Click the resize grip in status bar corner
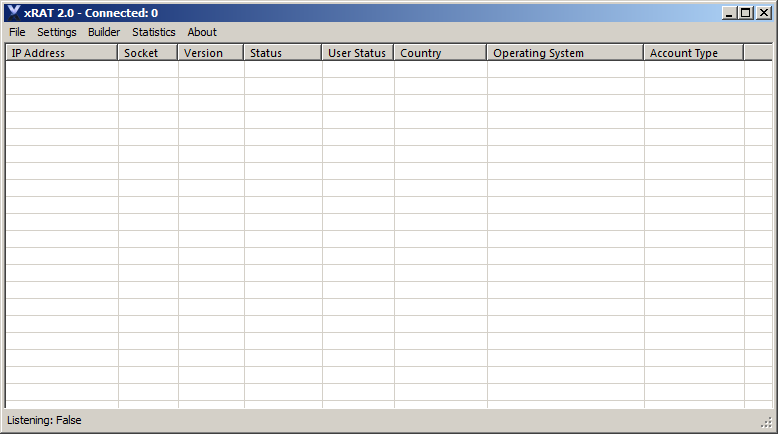778x434 pixels. pyautogui.click(x=765, y=424)
